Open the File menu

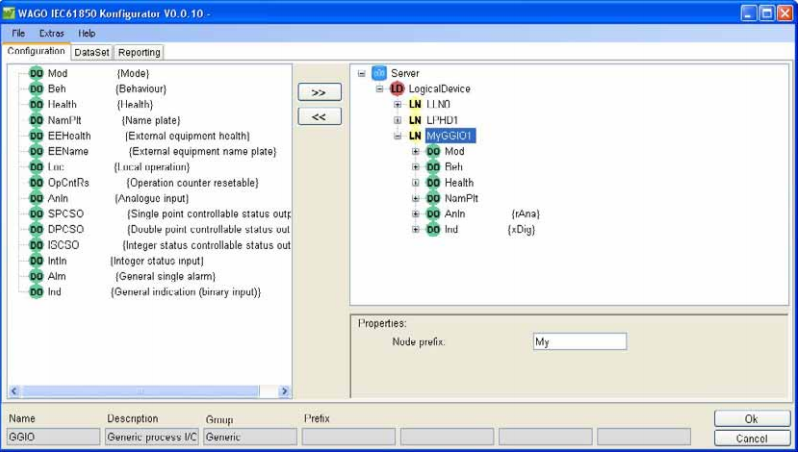coord(18,34)
